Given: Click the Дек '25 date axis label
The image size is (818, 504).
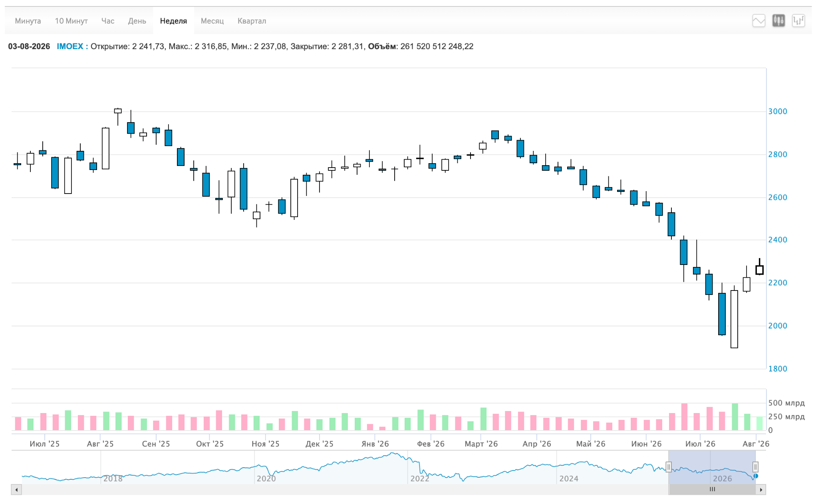Looking at the screenshot, I should (x=319, y=444).
